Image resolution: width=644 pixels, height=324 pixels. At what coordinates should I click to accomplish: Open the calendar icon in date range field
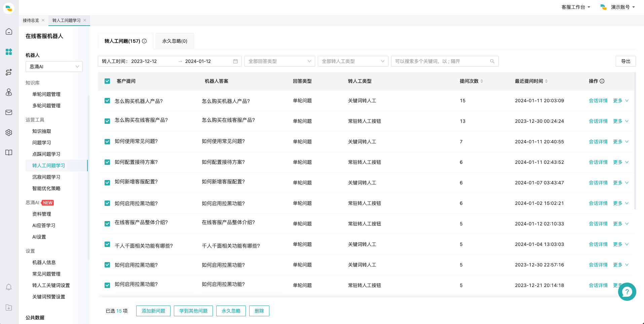pos(235,61)
